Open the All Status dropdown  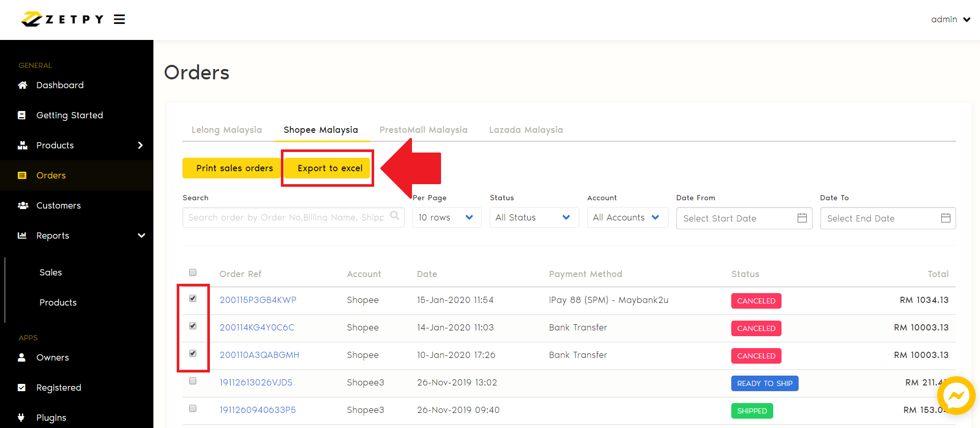click(534, 217)
